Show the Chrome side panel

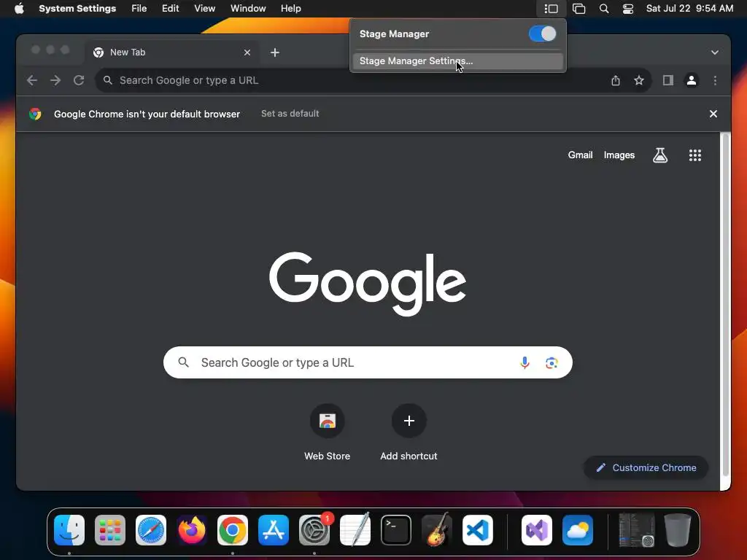pos(668,80)
